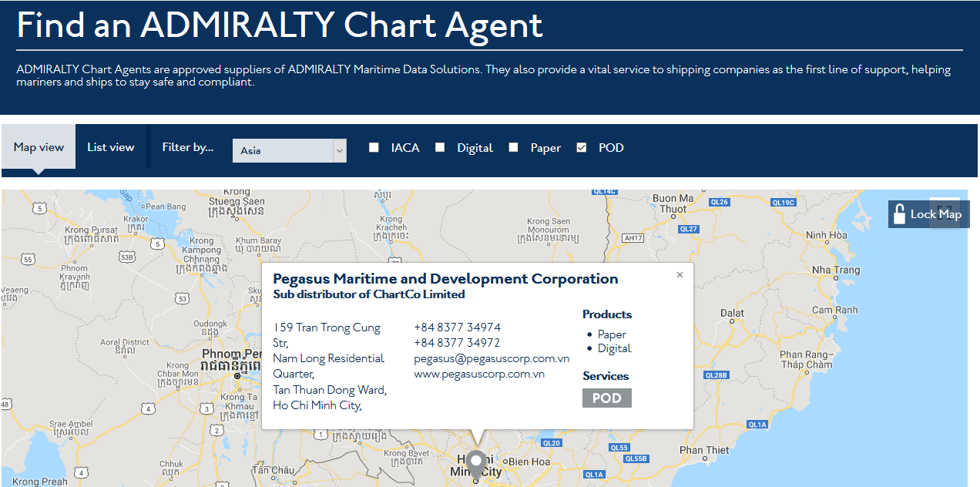980x487 pixels.
Task: Click the Phnom Penh city marker dot
Action: coord(237,376)
